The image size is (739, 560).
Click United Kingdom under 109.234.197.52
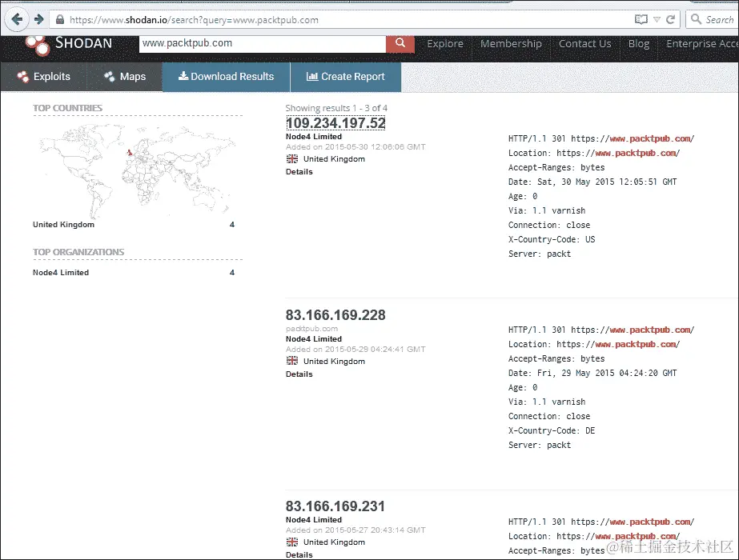click(334, 159)
